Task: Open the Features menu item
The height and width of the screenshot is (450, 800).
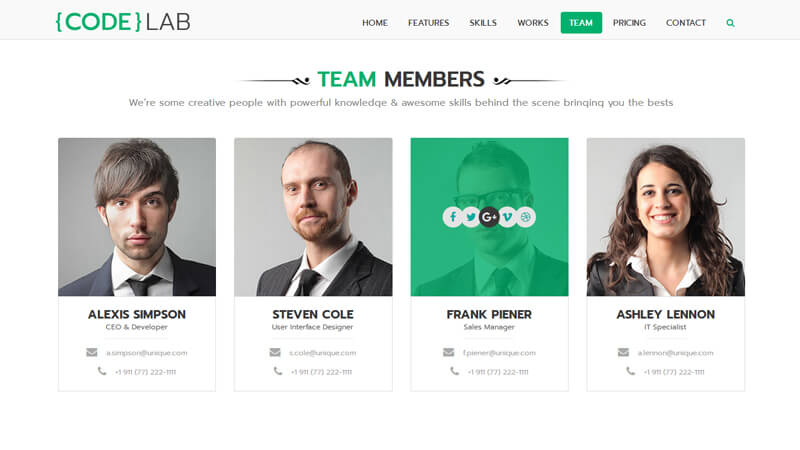Action: (429, 23)
